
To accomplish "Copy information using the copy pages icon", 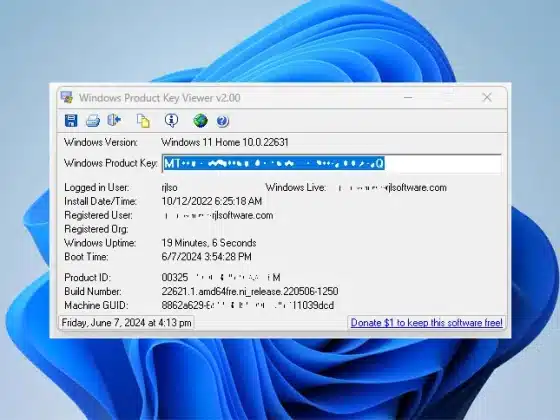I will [x=143, y=121].
